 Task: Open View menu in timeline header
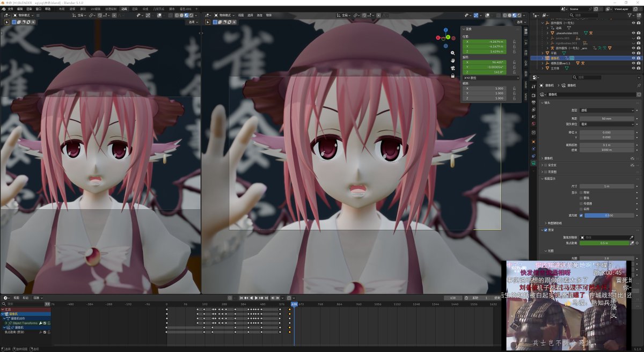tap(16, 297)
